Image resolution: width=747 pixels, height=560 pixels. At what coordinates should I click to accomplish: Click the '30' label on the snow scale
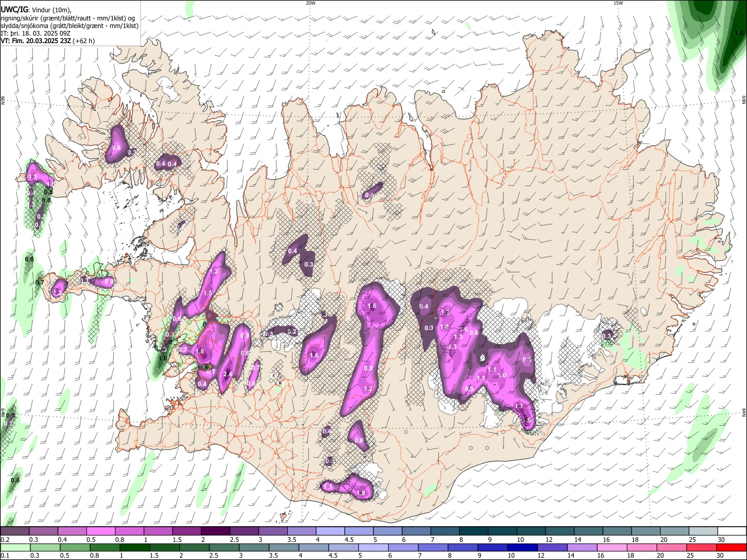click(x=721, y=540)
